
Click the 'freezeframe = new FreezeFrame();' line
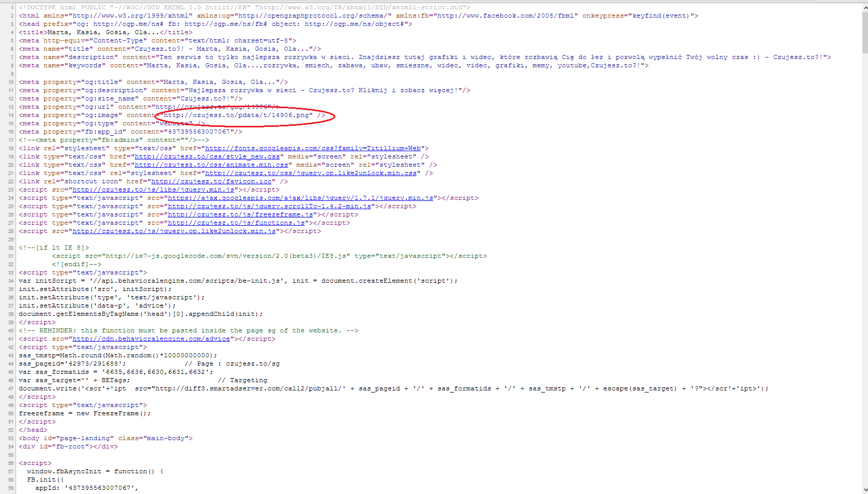pyautogui.click(x=85, y=413)
